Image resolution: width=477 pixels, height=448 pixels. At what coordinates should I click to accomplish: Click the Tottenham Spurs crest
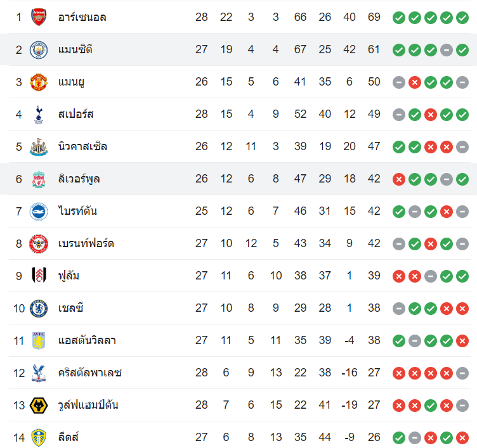[39, 114]
